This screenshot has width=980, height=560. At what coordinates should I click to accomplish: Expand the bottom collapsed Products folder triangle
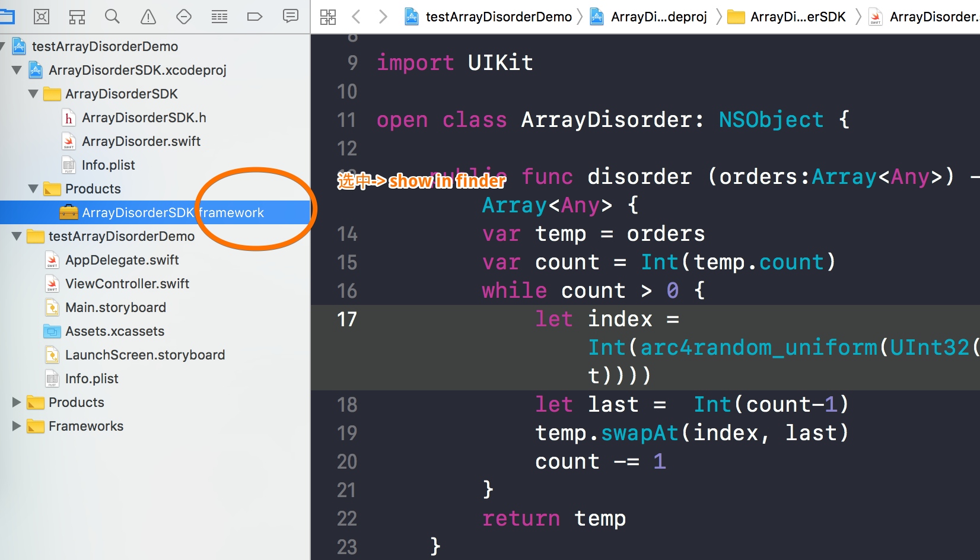coord(17,402)
